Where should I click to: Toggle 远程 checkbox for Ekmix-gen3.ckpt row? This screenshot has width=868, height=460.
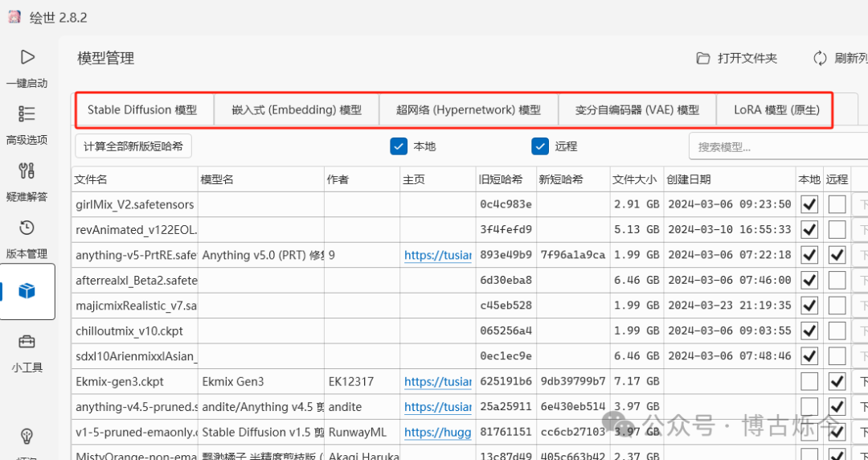[x=837, y=381]
